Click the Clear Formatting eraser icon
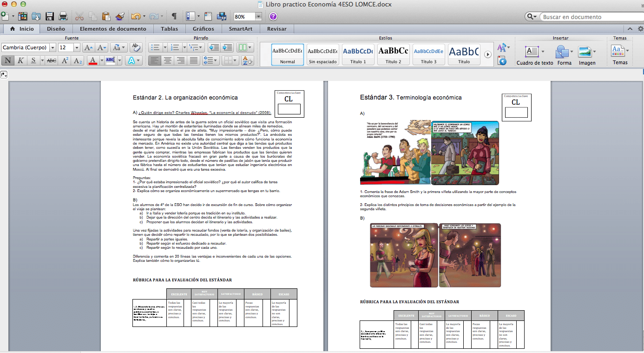644x353 pixels. (136, 47)
